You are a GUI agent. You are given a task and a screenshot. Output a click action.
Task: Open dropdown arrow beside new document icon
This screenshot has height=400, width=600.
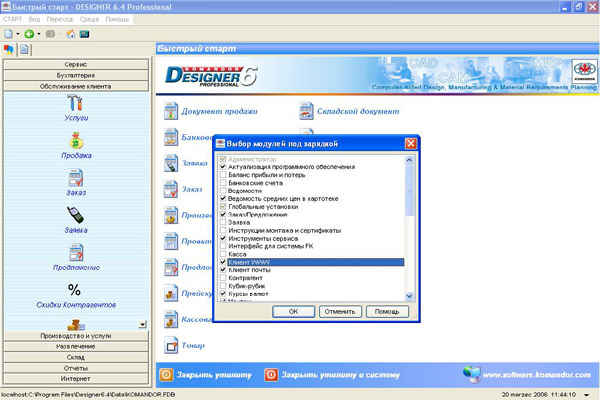pos(18,34)
